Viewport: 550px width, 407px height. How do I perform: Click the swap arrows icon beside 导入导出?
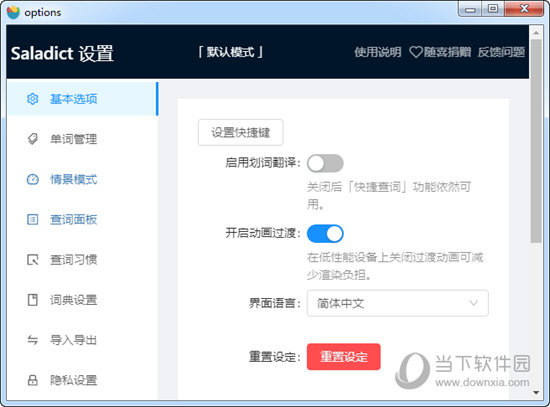[x=33, y=340]
